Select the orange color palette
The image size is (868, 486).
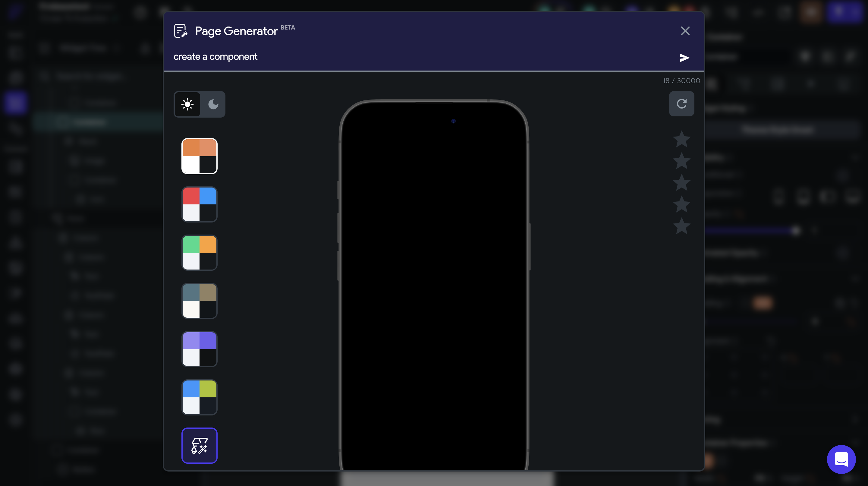pyautogui.click(x=199, y=156)
